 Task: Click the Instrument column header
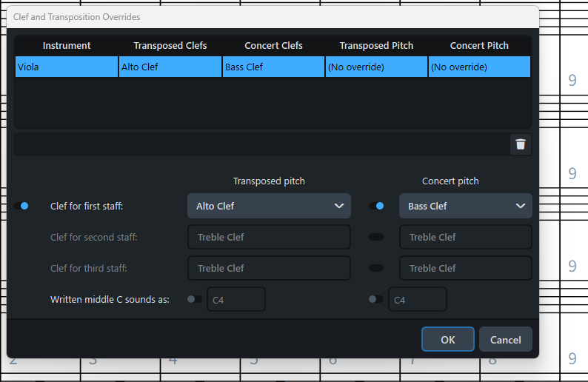67,46
